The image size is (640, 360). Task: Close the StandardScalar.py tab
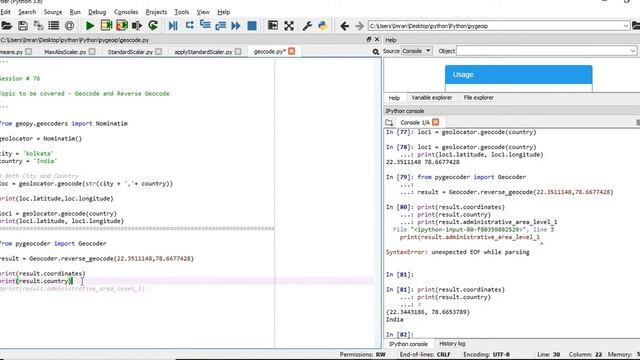pos(158,52)
